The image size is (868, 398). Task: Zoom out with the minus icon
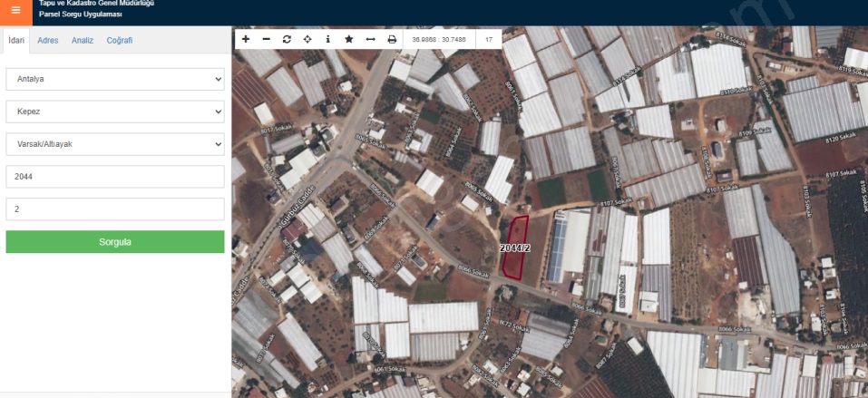[x=266, y=40]
